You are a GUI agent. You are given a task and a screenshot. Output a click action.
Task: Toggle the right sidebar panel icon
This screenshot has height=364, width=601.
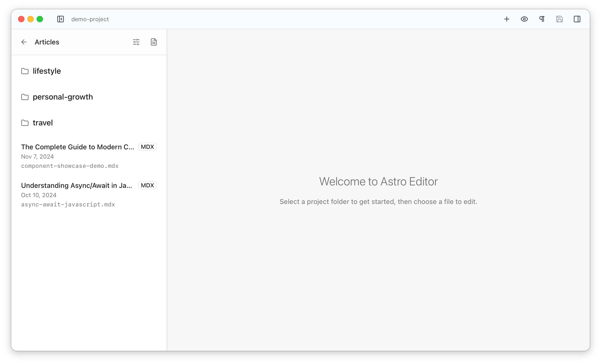(x=577, y=19)
